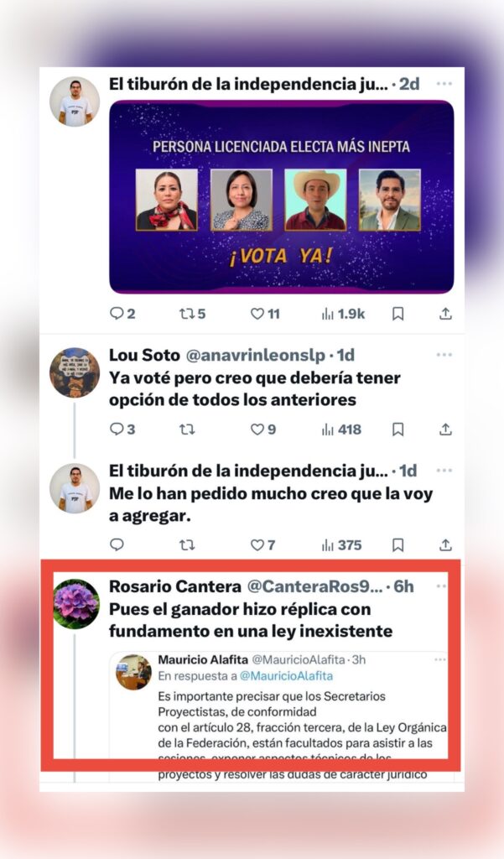Like Lou Soto's reply tweet

tap(263, 429)
